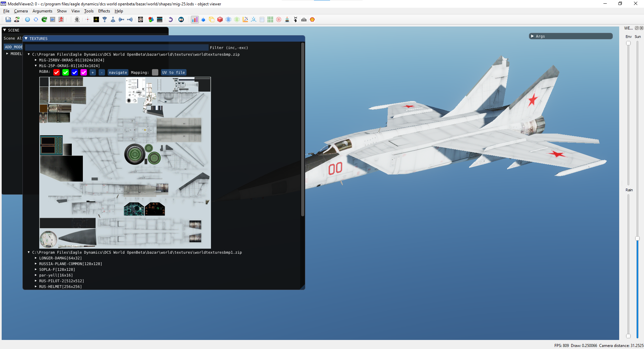Click the webcam camera icon in toolbar
Screen dimensions: 644x349
pos(77,19)
